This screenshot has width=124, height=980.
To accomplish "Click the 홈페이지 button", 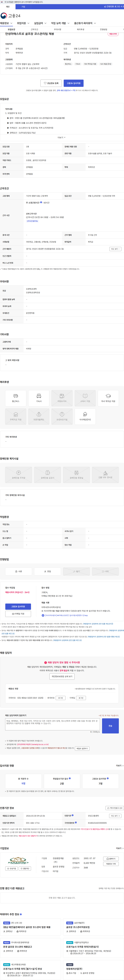I will click(x=111, y=859).
